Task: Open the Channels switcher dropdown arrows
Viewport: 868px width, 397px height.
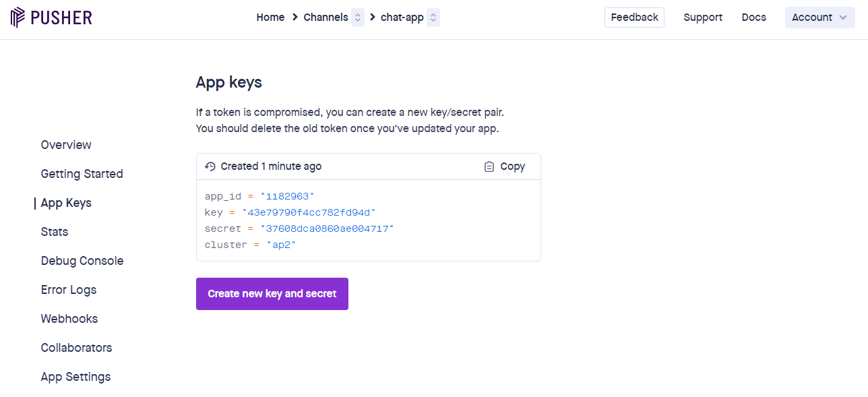Action: [x=358, y=18]
